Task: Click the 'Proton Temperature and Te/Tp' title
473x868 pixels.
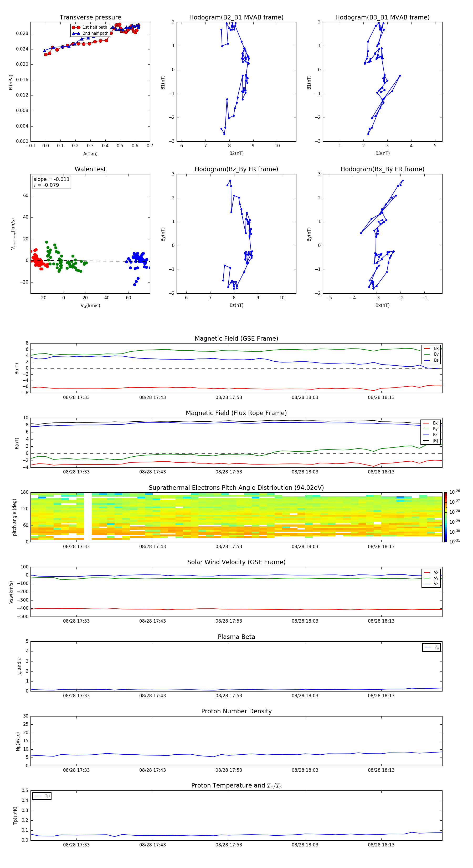Action: (236, 786)
